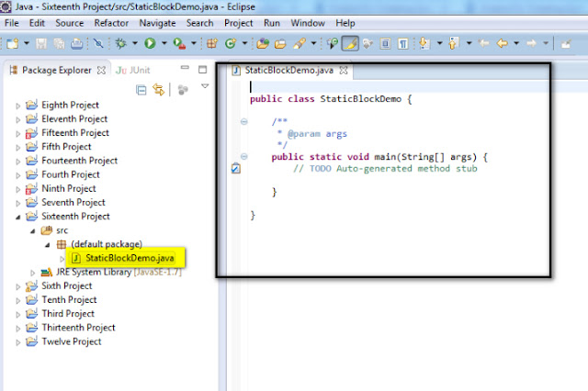Screen dimensions: 588x391
Task: Open the Search dropdown arrow
Action: pyautogui.click(x=313, y=43)
